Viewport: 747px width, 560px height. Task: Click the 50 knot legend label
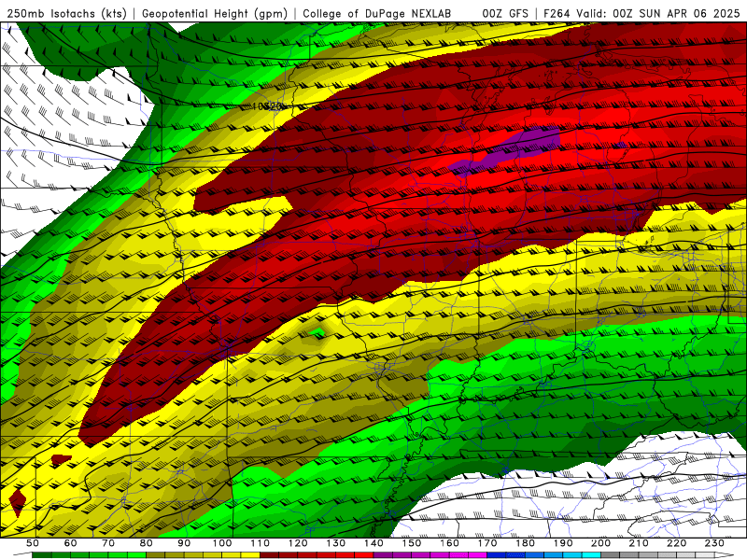tap(33, 543)
